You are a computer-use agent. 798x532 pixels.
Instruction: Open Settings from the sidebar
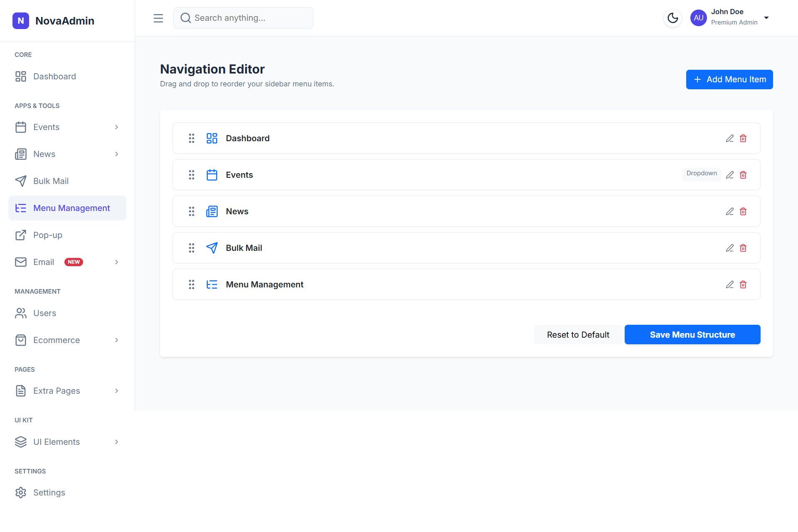49,493
